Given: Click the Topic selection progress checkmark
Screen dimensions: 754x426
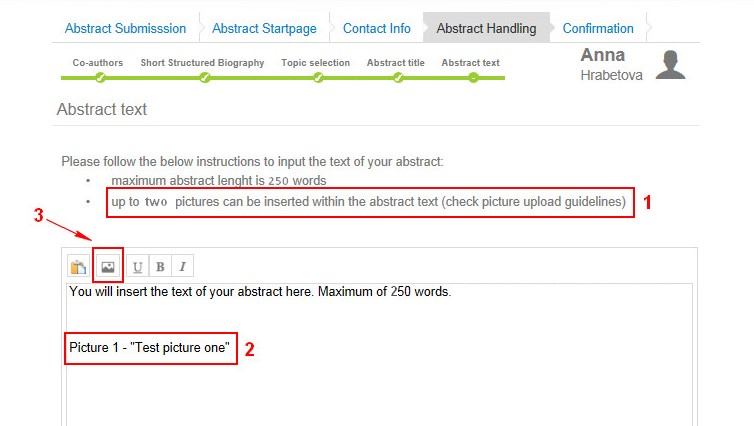Looking at the screenshot, I should [318, 77].
